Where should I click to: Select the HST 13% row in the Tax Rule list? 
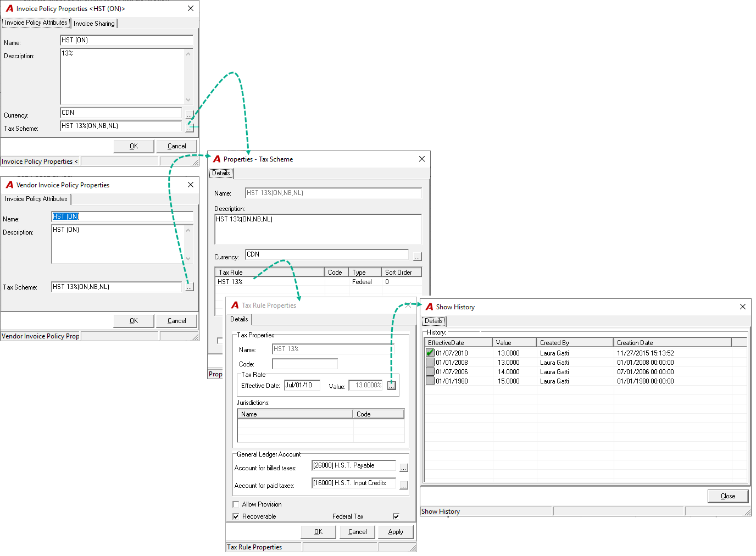pyautogui.click(x=318, y=282)
